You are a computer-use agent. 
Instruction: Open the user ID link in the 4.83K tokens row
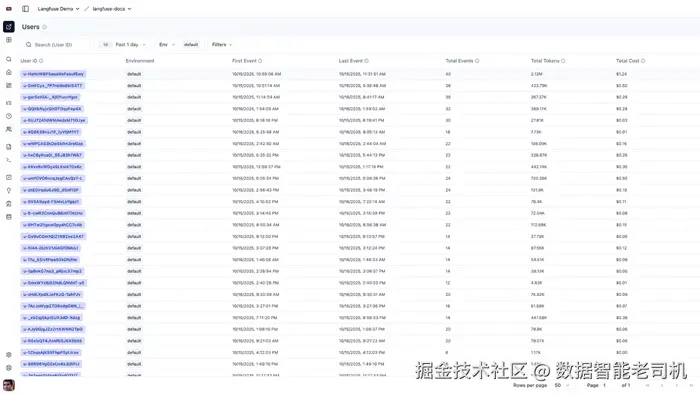(54, 283)
